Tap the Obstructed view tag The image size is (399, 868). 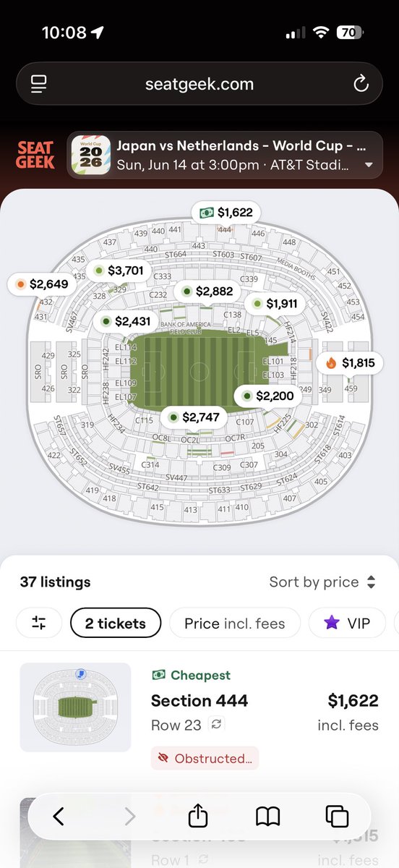pyautogui.click(x=205, y=758)
